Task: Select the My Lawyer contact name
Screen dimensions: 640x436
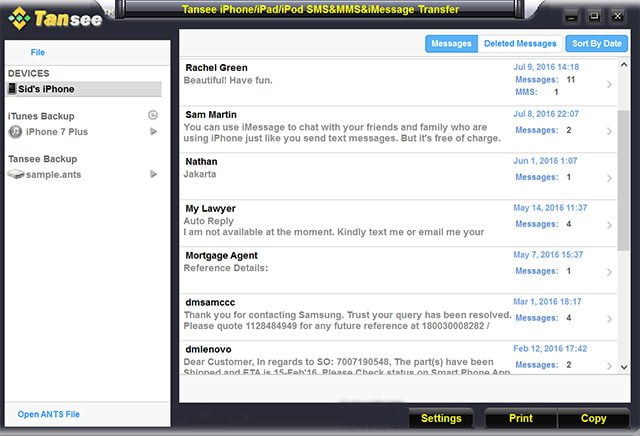Action: coord(210,209)
